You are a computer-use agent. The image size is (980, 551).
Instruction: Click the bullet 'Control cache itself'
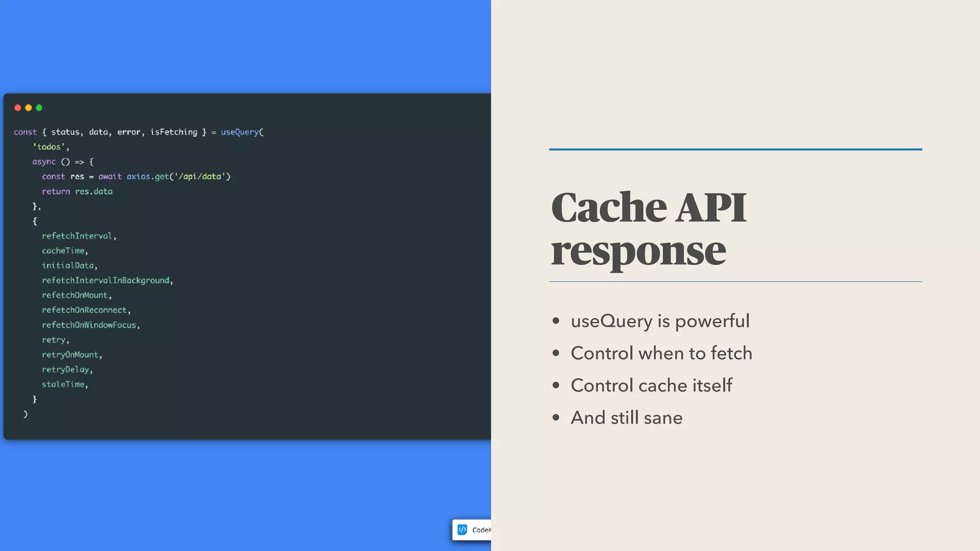click(651, 385)
